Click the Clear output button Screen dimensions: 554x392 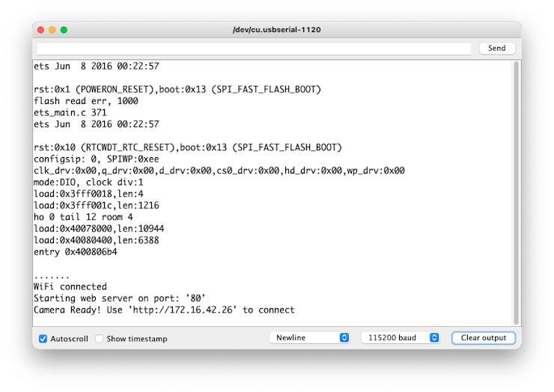(x=484, y=337)
